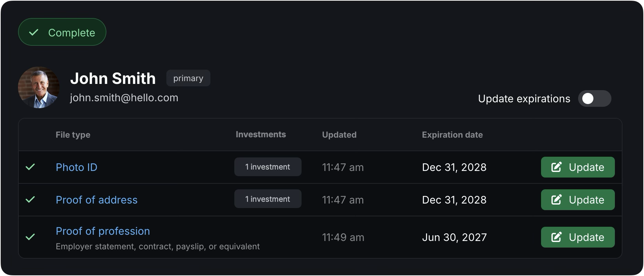
Task: Click Photo ID's 1 investment badge
Action: pos(268,167)
